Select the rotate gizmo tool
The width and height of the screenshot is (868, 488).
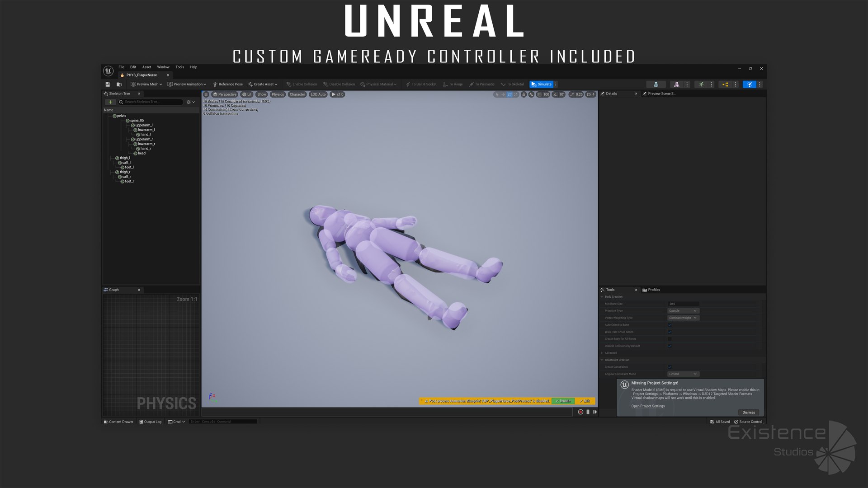coord(509,94)
